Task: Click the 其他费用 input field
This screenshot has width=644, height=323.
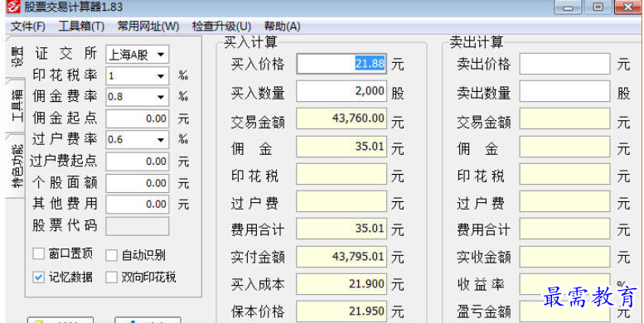Action: (x=138, y=205)
